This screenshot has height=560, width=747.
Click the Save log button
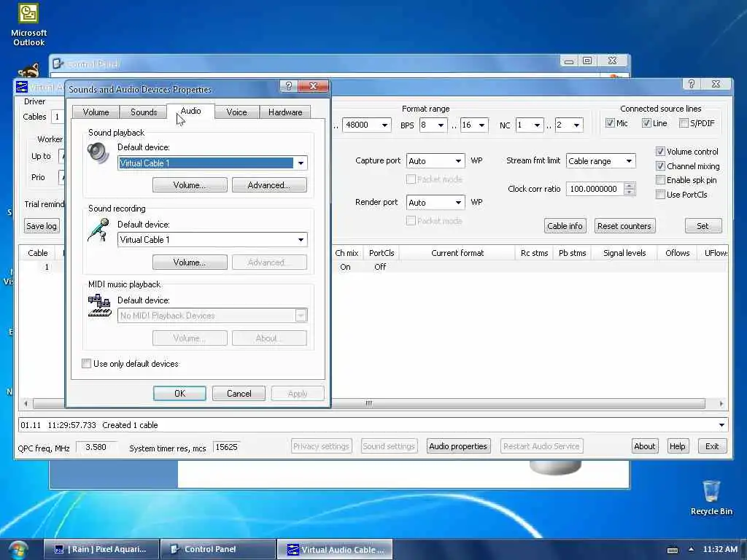point(42,226)
